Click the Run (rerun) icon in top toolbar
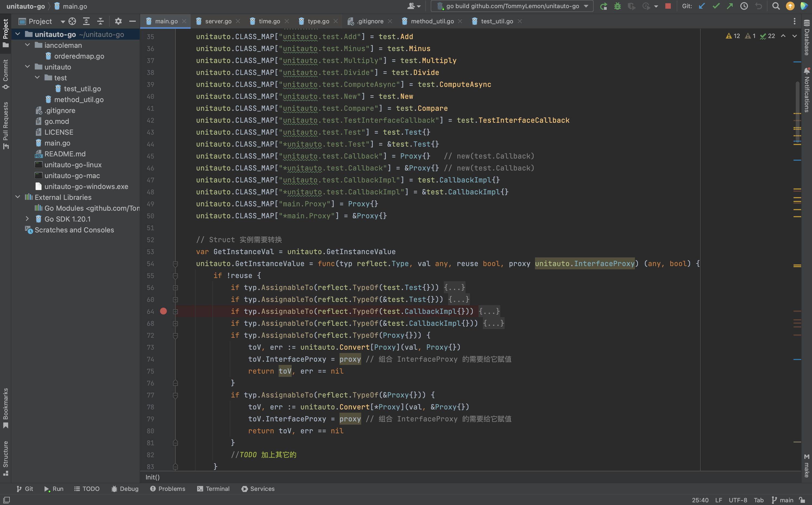812x505 pixels. click(x=603, y=6)
